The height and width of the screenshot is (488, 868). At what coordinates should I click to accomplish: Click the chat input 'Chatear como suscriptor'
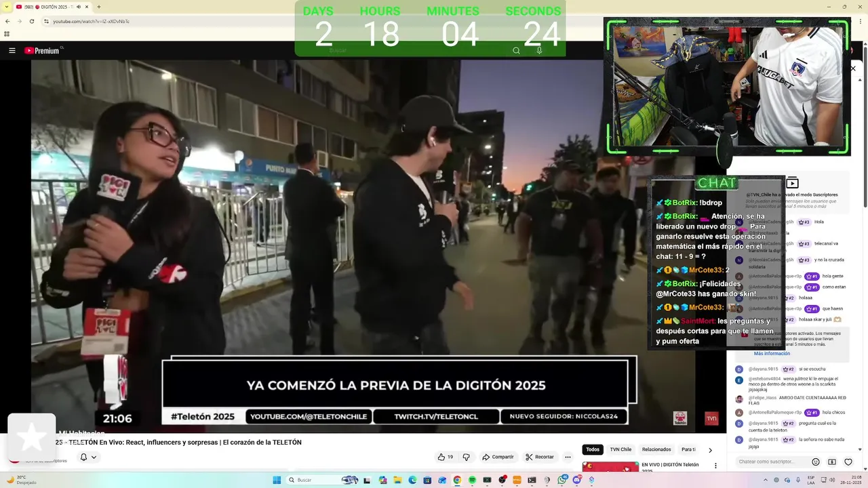772,462
